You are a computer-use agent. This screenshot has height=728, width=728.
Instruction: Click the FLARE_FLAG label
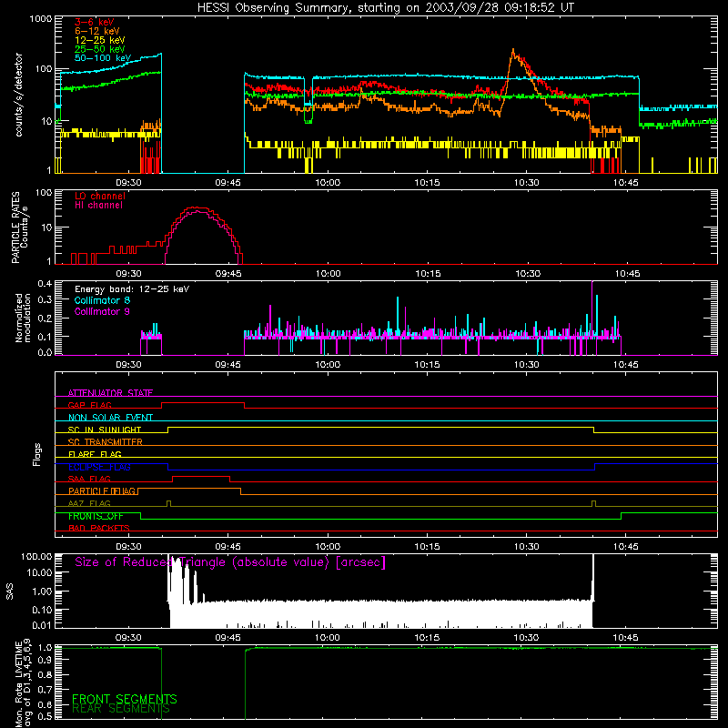(95, 454)
